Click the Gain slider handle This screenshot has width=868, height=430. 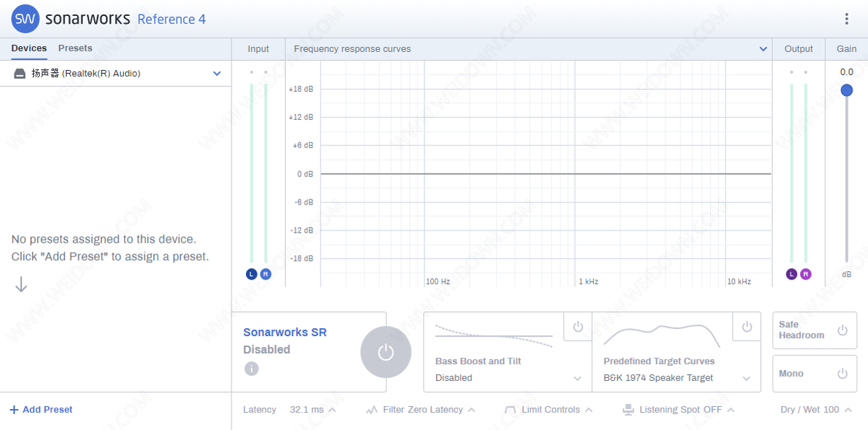tap(846, 90)
